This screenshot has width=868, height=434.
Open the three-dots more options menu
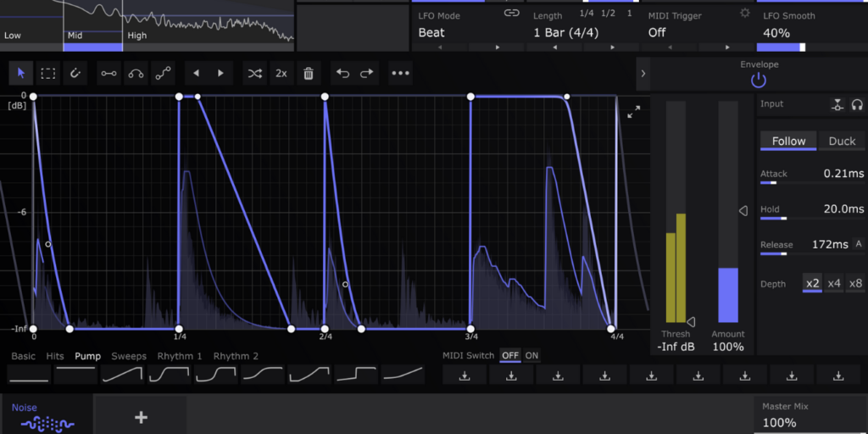point(400,73)
